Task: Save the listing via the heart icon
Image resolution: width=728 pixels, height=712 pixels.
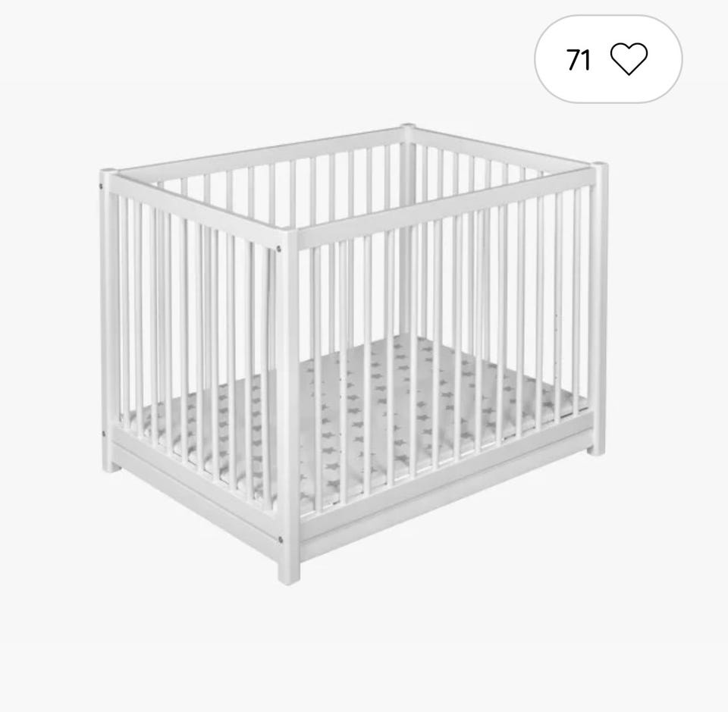Action: (629, 59)
